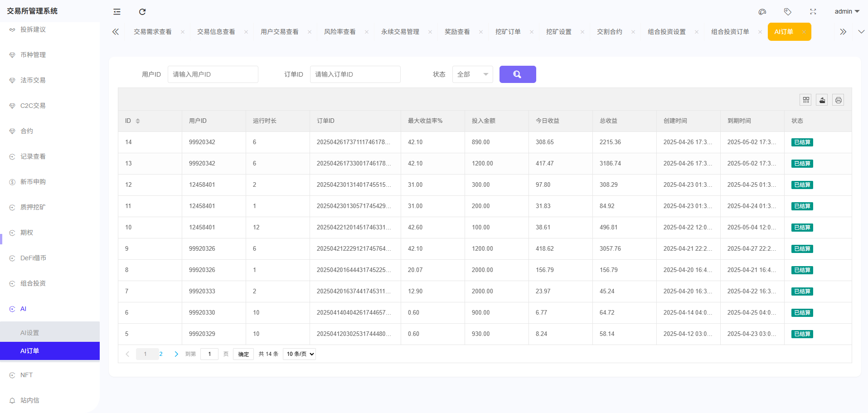
Task: Switch to the 风险率查看 tab
Action: pyautogui.click(x=340, y=32)
